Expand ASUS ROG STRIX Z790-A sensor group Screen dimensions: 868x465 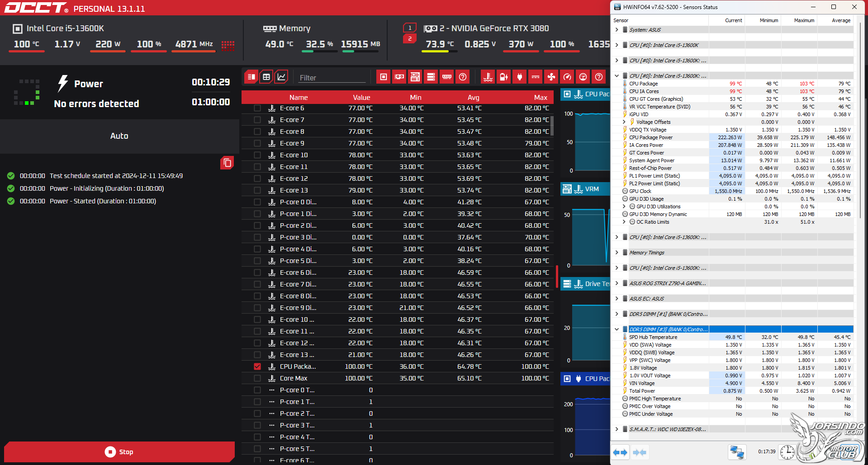pyautogui.click(x=617, y=283)
